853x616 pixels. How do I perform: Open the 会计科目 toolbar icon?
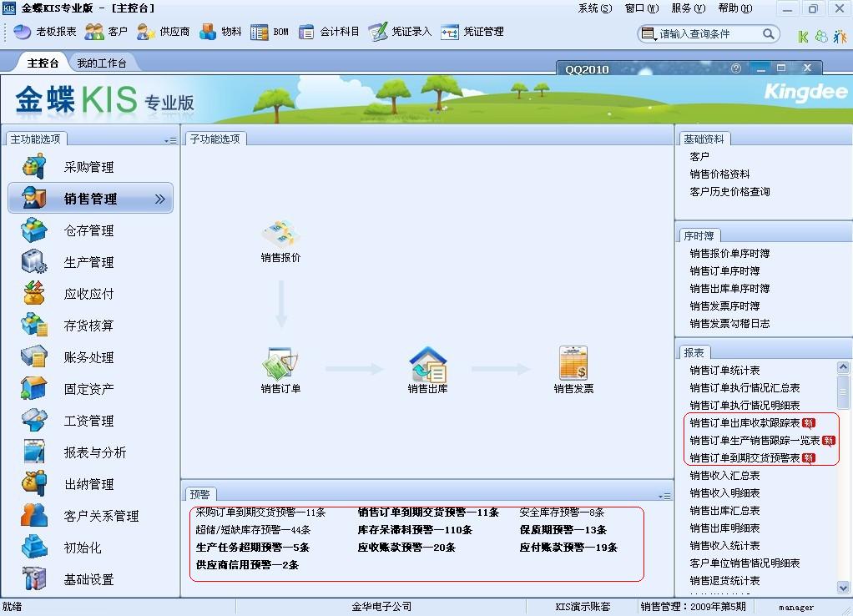(306, 32)
